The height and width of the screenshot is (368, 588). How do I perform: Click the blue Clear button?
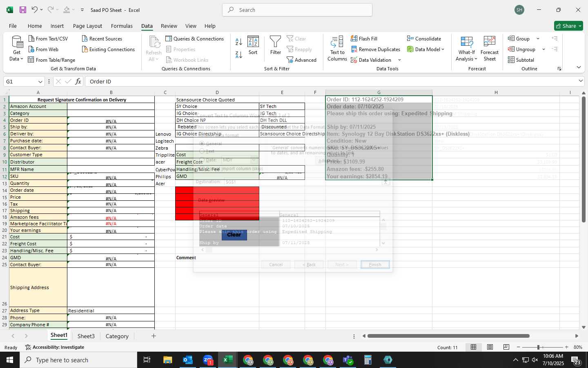pos(234,235)
